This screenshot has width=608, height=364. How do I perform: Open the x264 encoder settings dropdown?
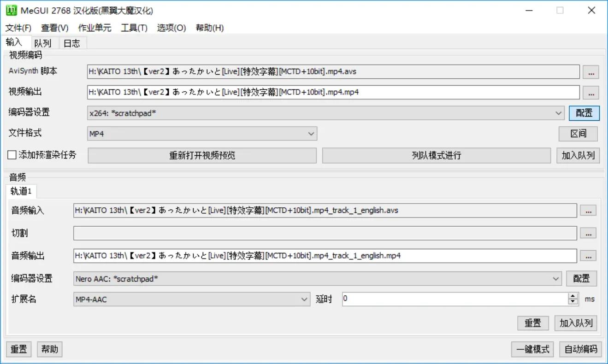point(559,113)
